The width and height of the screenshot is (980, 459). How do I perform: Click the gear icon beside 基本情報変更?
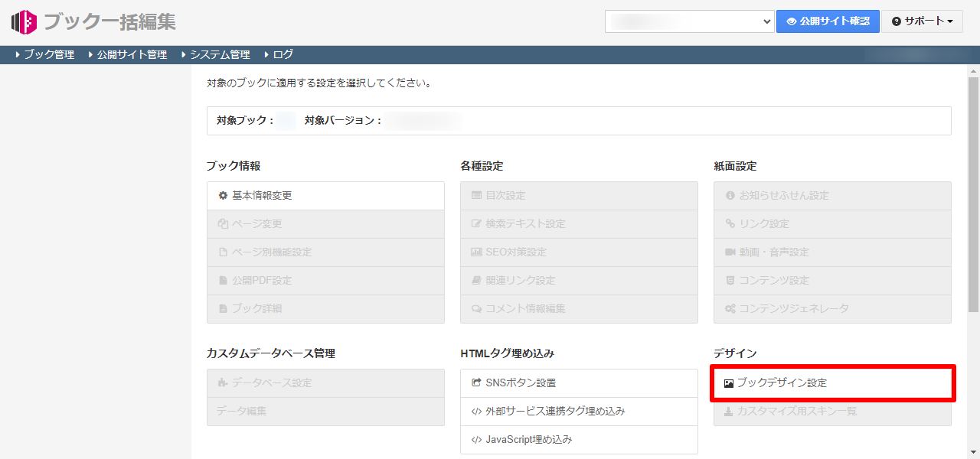[x=223, y=196]
